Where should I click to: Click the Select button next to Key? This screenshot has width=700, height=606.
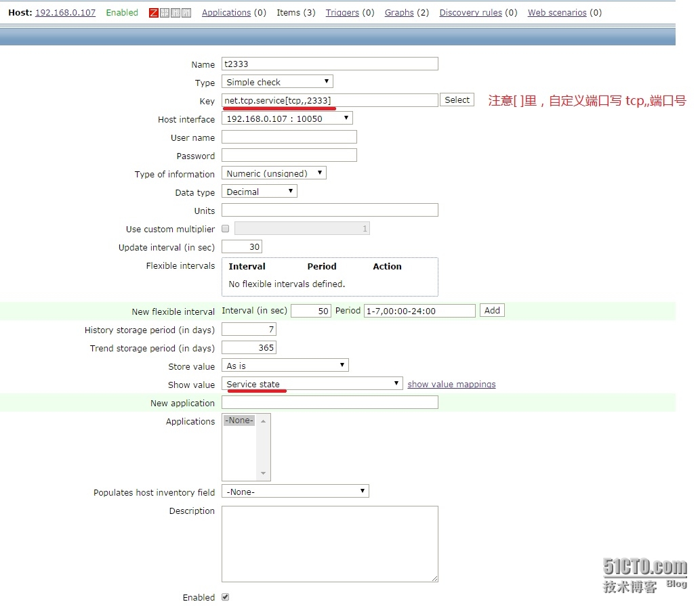click(457, 100)
